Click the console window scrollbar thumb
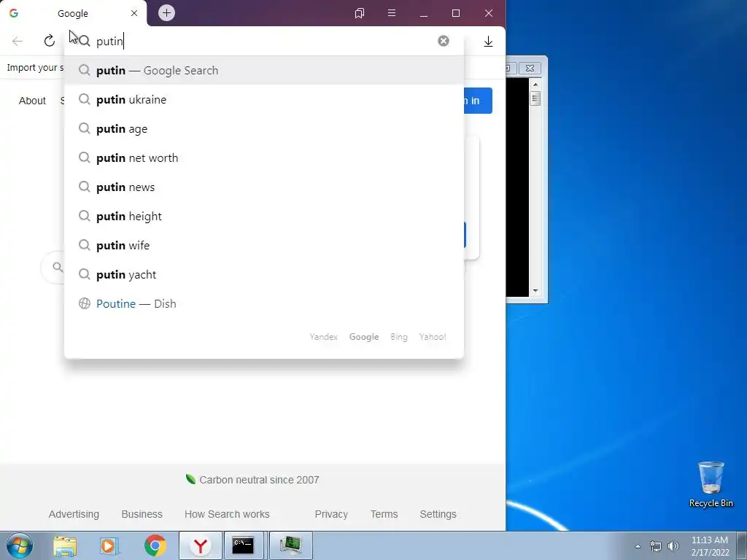This screenshot has height=560, width=747. coord(535,98)
